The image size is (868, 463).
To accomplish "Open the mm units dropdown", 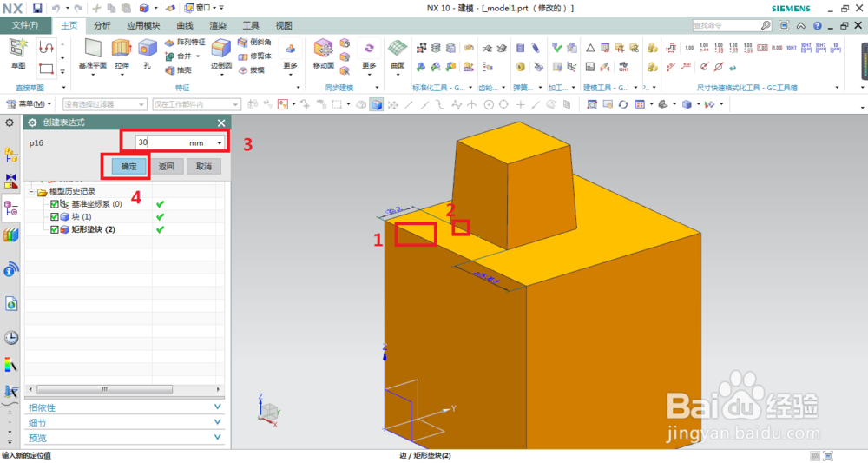I will (x=220, y=142).
